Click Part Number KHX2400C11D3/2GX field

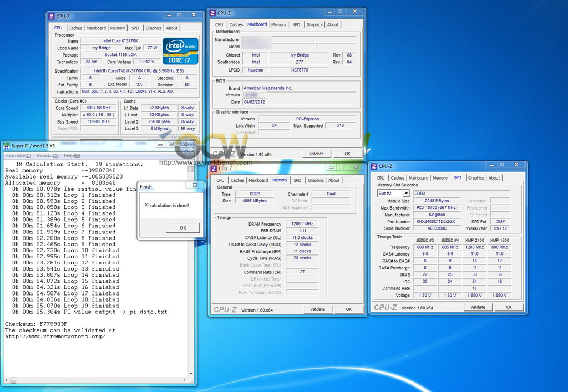(437, 222)
